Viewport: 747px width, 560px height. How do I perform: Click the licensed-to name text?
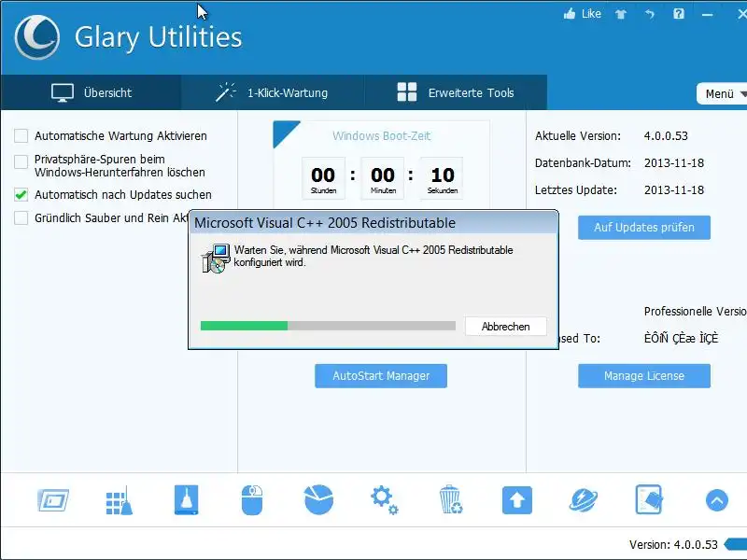[x=681, y=338]
